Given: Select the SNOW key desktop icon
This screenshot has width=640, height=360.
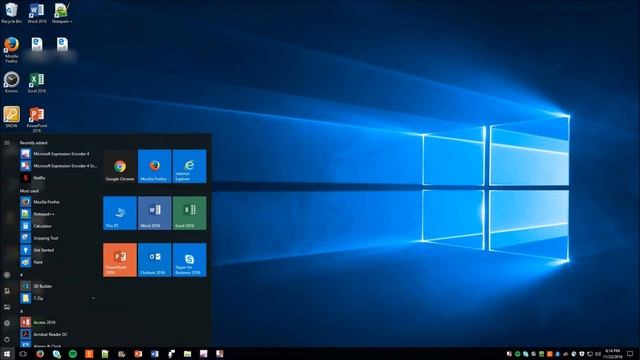Looking at the screenshot, I should point(11,118).
